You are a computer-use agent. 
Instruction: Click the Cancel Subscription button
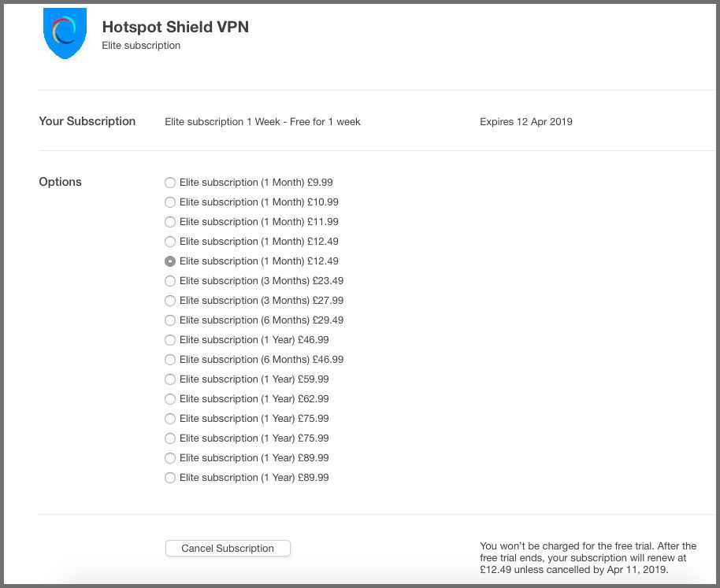click(228, 549)
